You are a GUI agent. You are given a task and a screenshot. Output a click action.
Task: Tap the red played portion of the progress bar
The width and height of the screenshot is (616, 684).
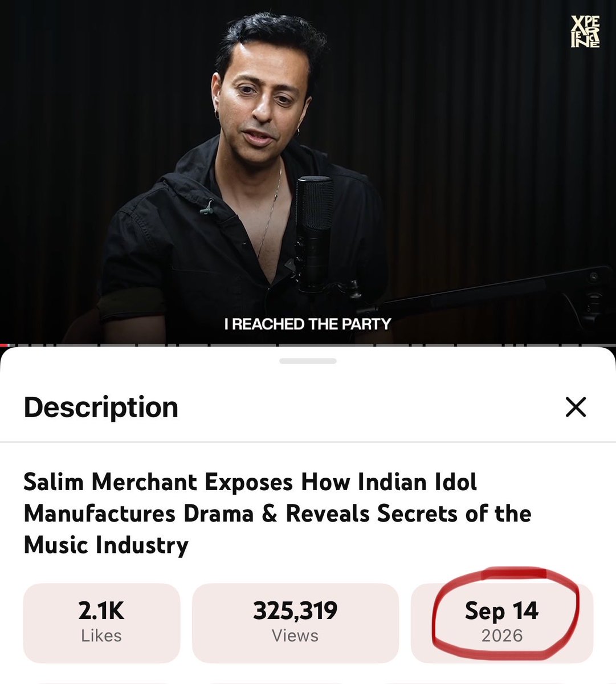[3, 345]
